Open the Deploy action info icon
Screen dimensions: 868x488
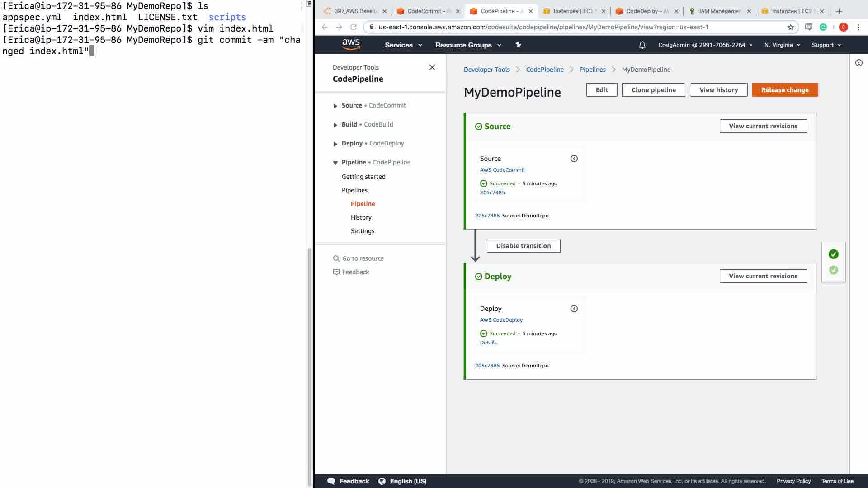[574, 309]
